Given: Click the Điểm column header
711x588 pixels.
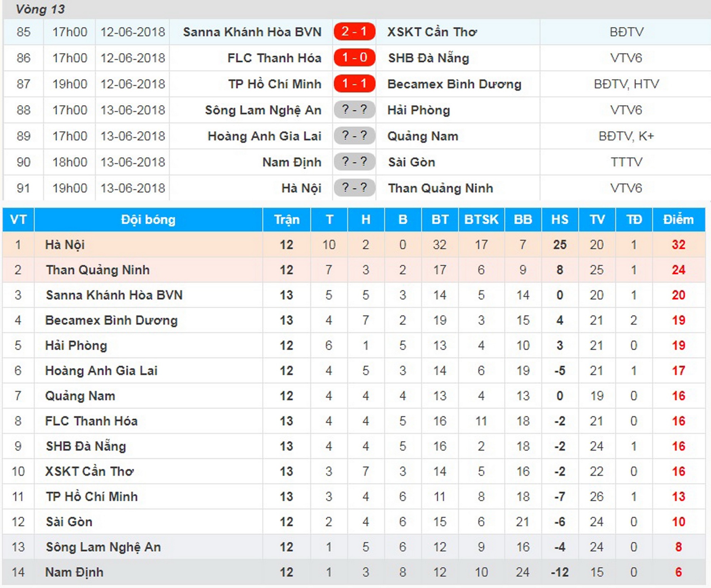Looking at the screenshot, I should click(x=678, y=219).
